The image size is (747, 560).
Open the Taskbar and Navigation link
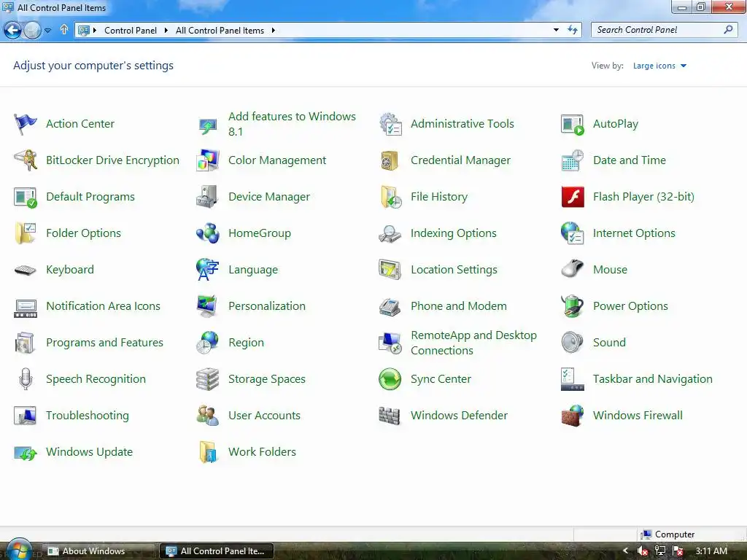pyautogui.click(x=653, y=379)
